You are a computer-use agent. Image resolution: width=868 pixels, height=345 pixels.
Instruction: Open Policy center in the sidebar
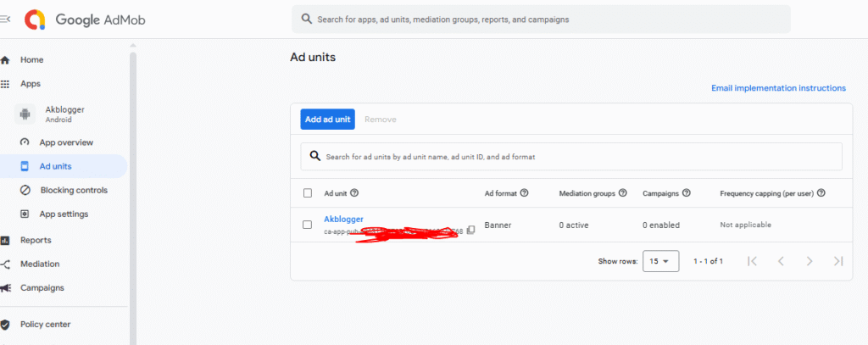(46, 325)
